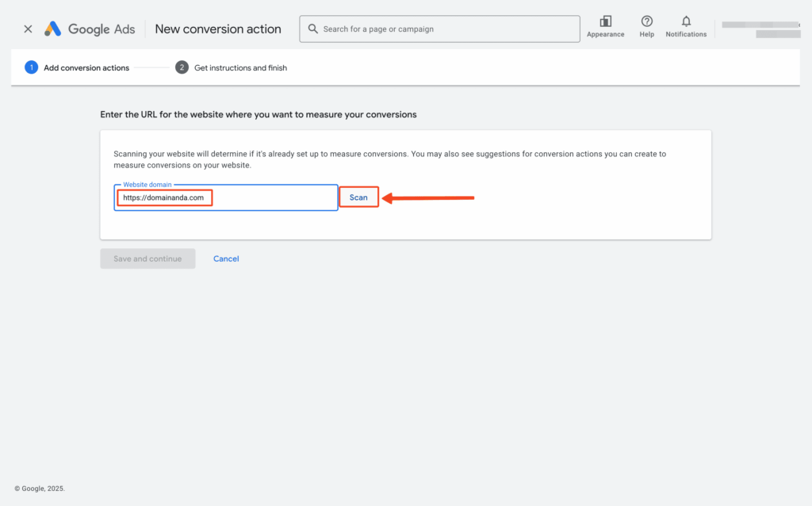This screenshot has height=506, width=812.
Task: Click Save and continue
Action: (147, 258)
